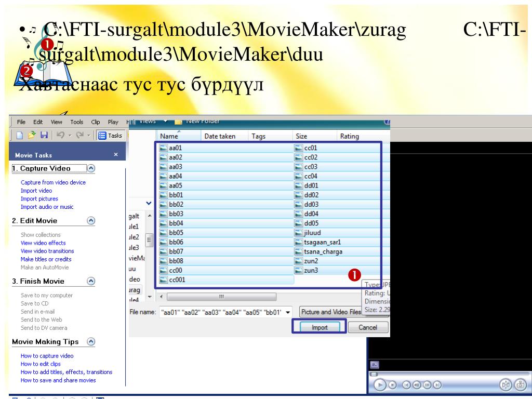The height and width of the screenshot is (399, 532).
Task: Open the undo history dropdown arrow
Action: coord(70,136)
